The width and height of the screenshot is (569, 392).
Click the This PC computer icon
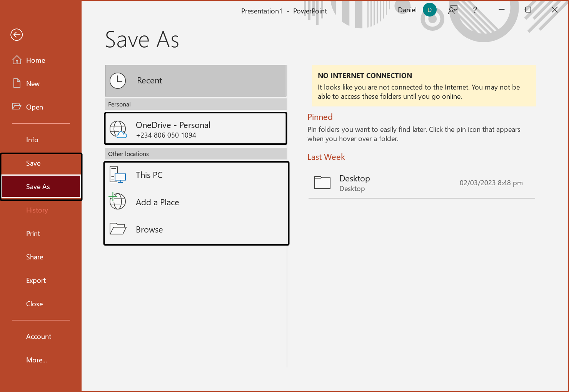click(x=118, y=175)
